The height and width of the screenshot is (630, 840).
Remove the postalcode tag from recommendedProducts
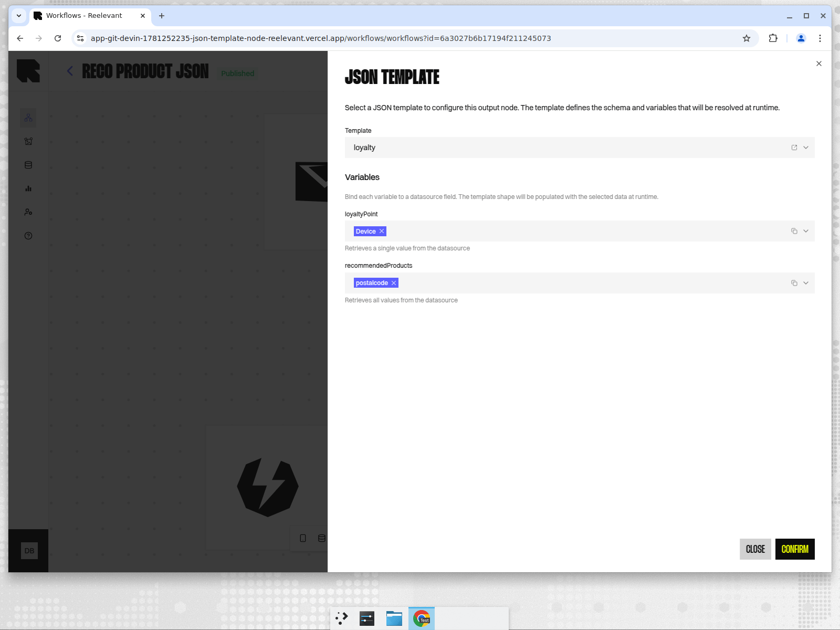tap(394, 283)
